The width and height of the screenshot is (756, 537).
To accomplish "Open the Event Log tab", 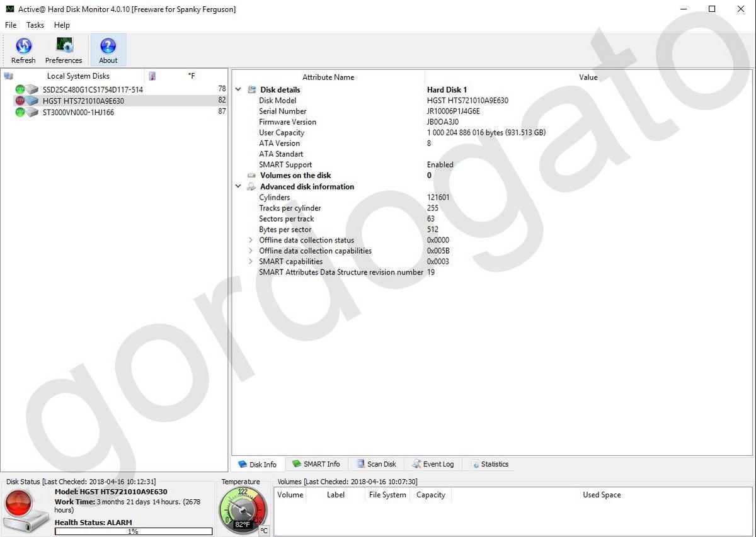I will (433, 464).
